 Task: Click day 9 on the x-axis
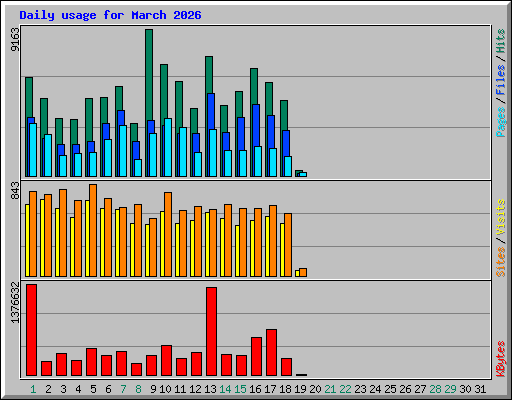click(153, 389)
